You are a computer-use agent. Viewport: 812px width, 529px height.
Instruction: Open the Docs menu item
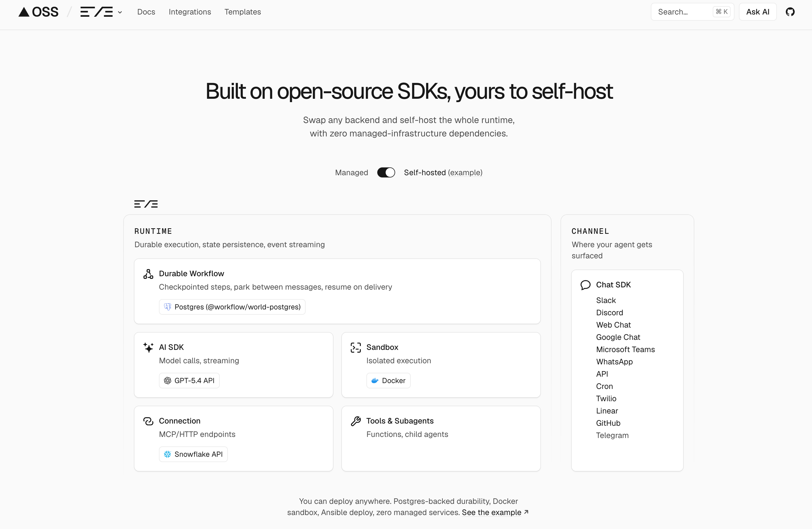[x=146, y=12]
